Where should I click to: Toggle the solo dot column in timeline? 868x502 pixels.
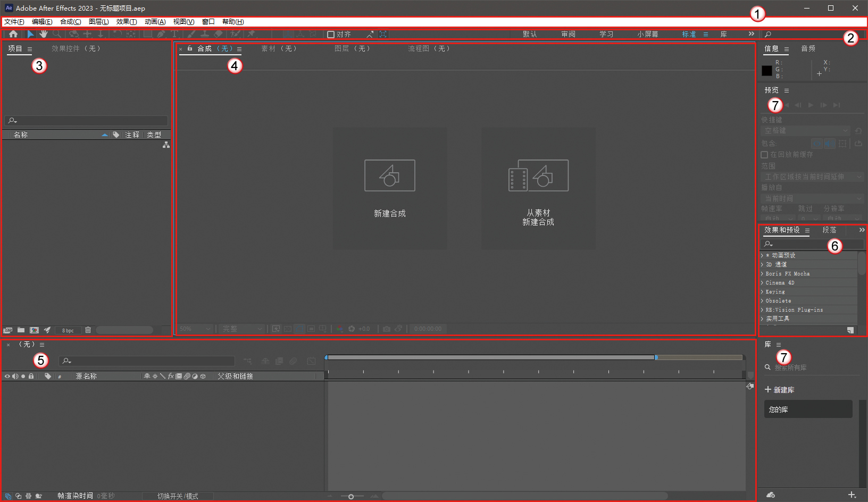[23, 376]
